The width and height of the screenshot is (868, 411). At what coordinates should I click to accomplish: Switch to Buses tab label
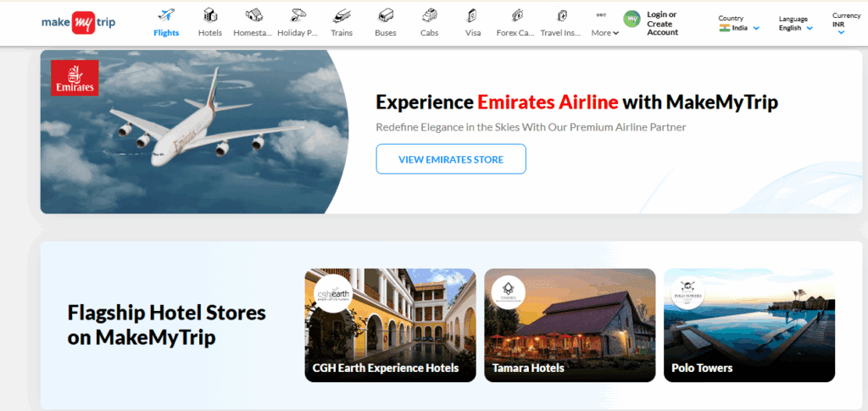click(386, 33)
